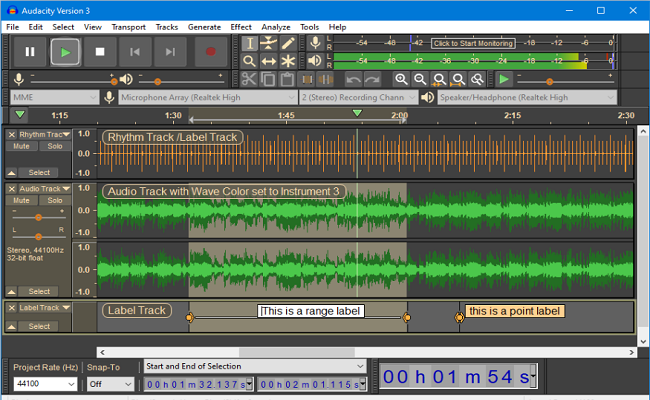Click the Zoom Out icon

420,79
